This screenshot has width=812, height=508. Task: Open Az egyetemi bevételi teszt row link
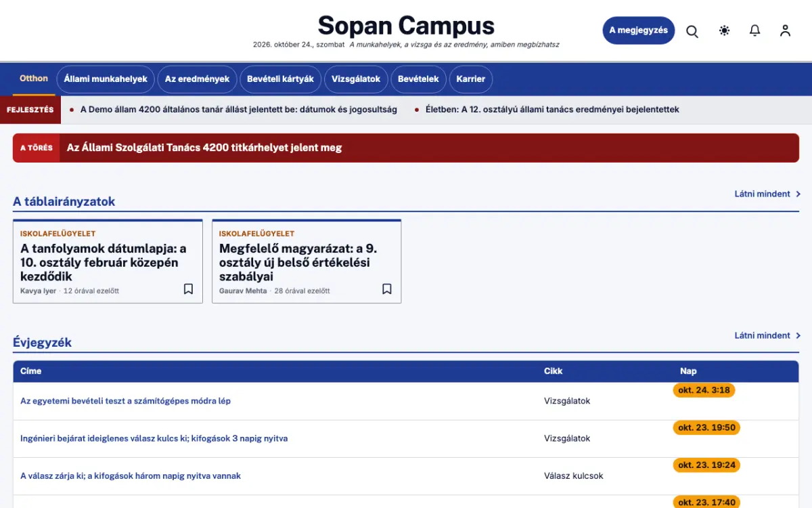[125, 401]
